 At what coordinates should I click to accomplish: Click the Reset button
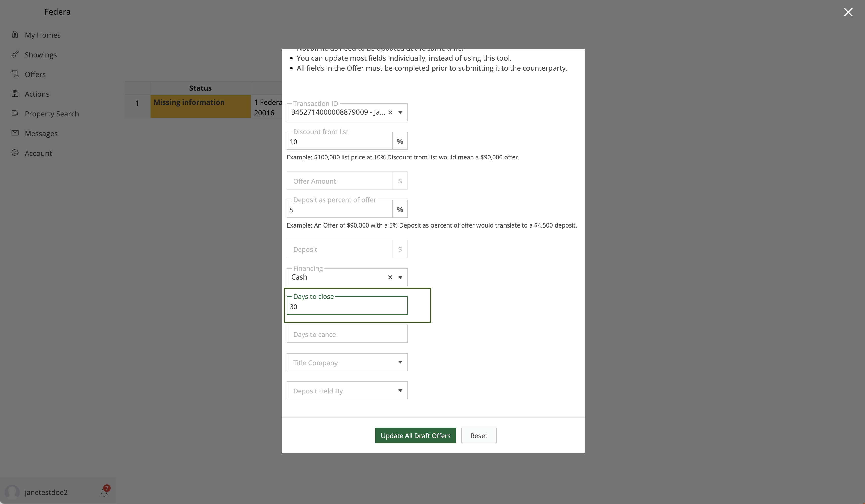(479, 436)
